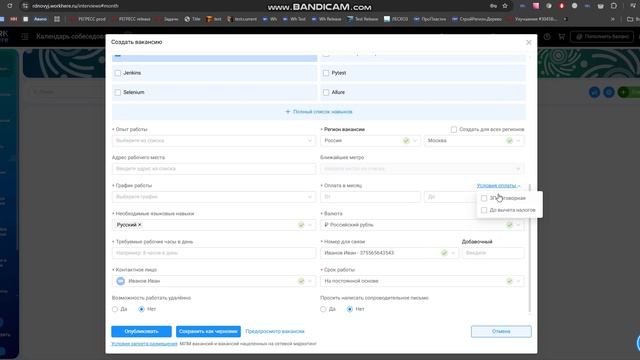The width and height of the screenshot is (640, 360).
Task: Show more bookmarks via overflow chevron
Action: point(613,19)
